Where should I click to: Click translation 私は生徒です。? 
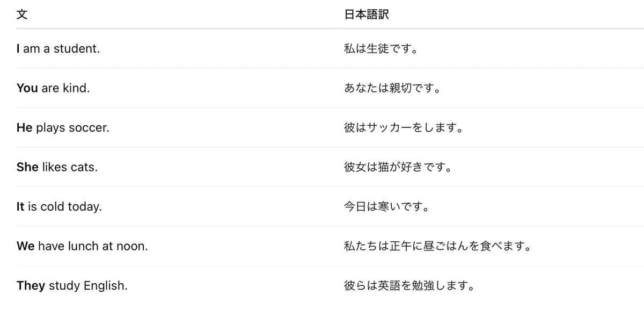click(380, 49)
